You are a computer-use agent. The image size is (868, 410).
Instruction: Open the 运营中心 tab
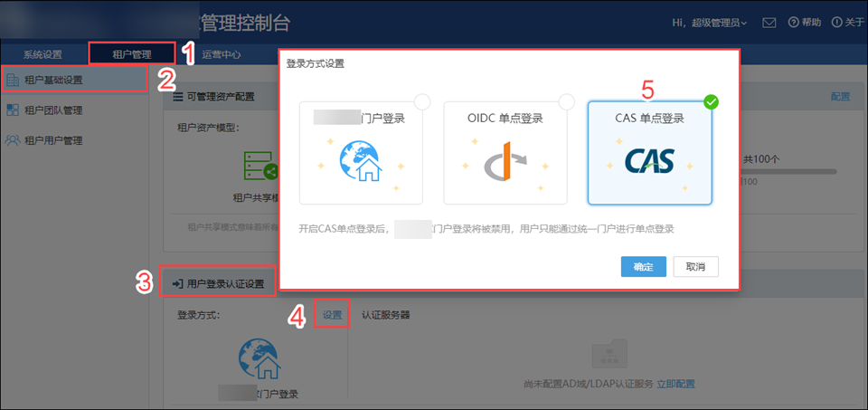coord(222,54)
